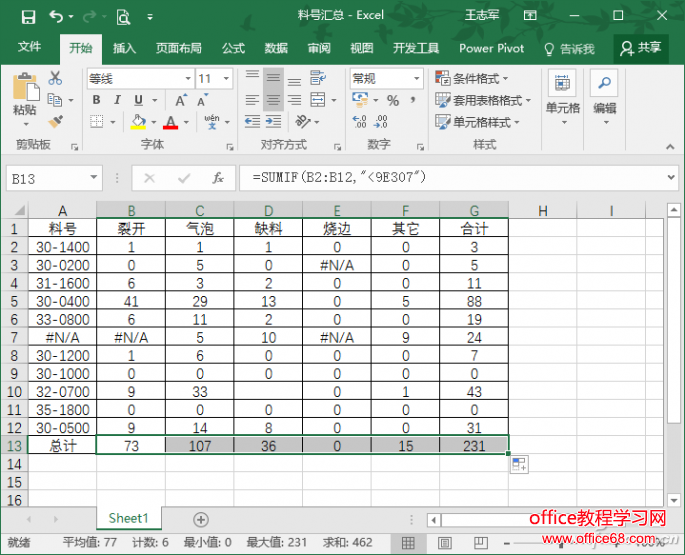
Task: Click inside the formula bar text
Action: (450, 178)
